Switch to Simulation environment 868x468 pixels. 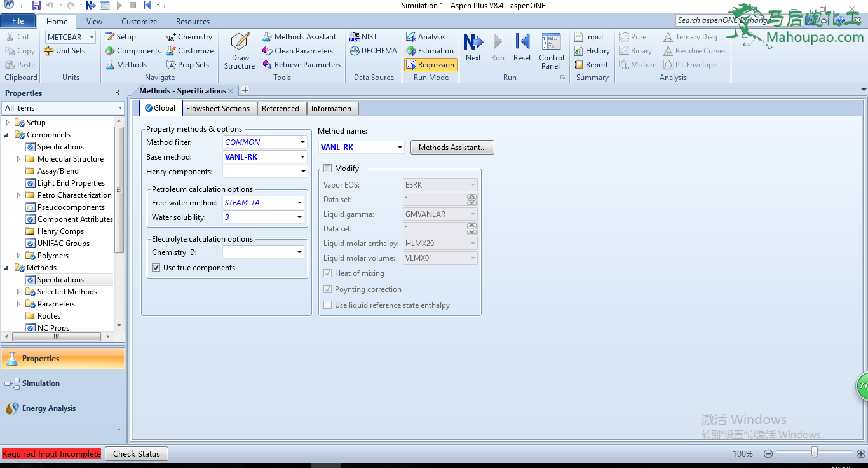pos(62,383)
